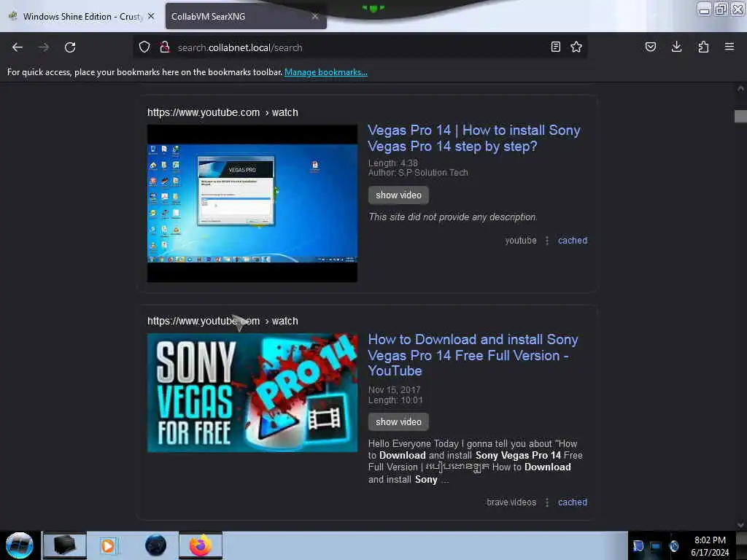Reload the current page

point(70,47)
